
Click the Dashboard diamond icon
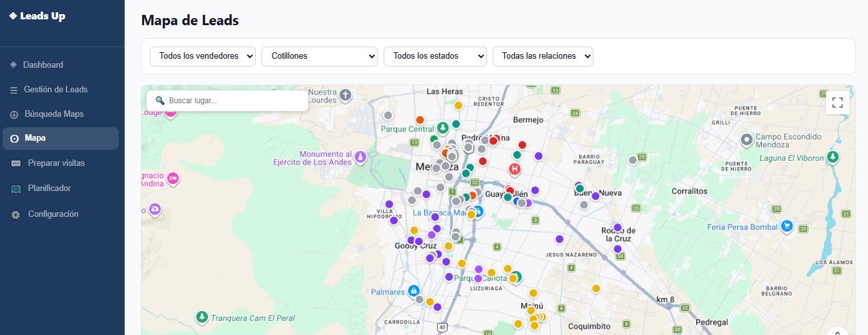[x=14, y=65]
